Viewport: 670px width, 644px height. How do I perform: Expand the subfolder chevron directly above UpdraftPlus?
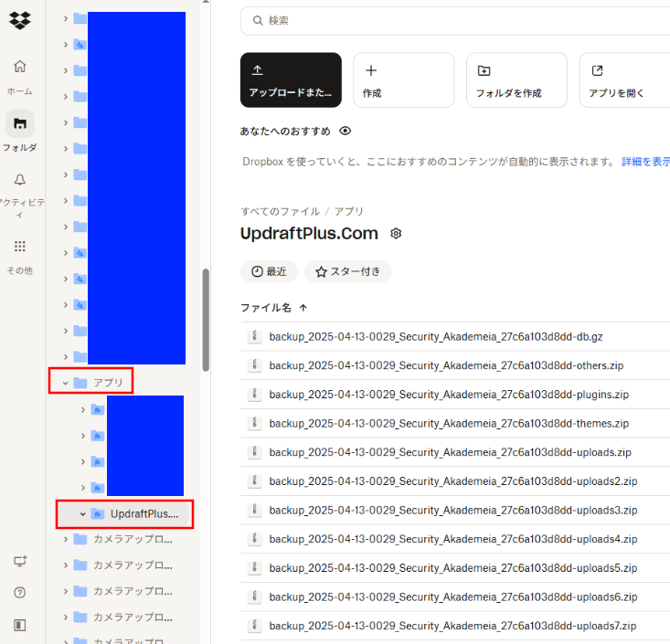click(83, 488)
